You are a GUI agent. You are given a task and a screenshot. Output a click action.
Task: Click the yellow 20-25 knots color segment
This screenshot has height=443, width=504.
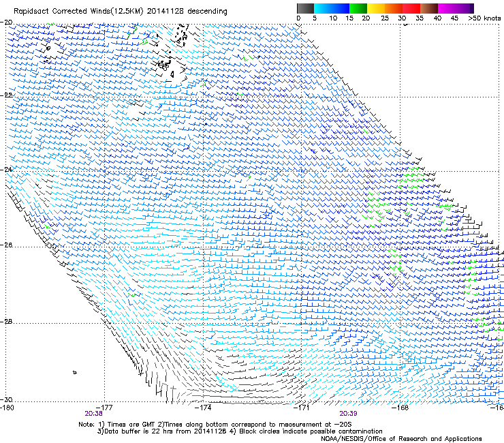(x=376, y=8)
